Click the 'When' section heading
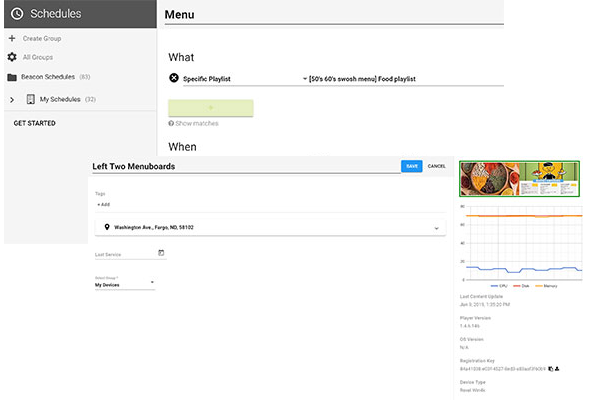600x400 pixels. (x=182, y=147)
